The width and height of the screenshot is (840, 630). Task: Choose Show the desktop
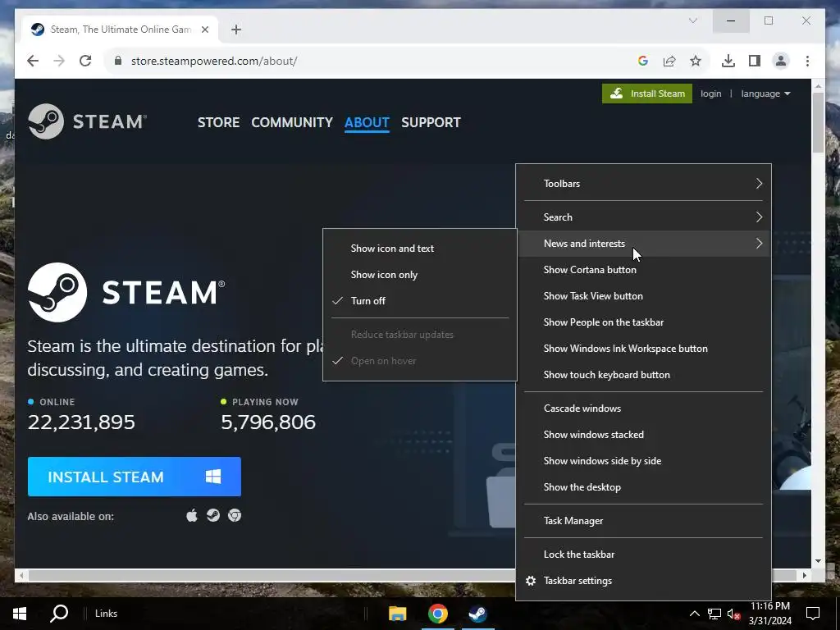pos(643,487)
